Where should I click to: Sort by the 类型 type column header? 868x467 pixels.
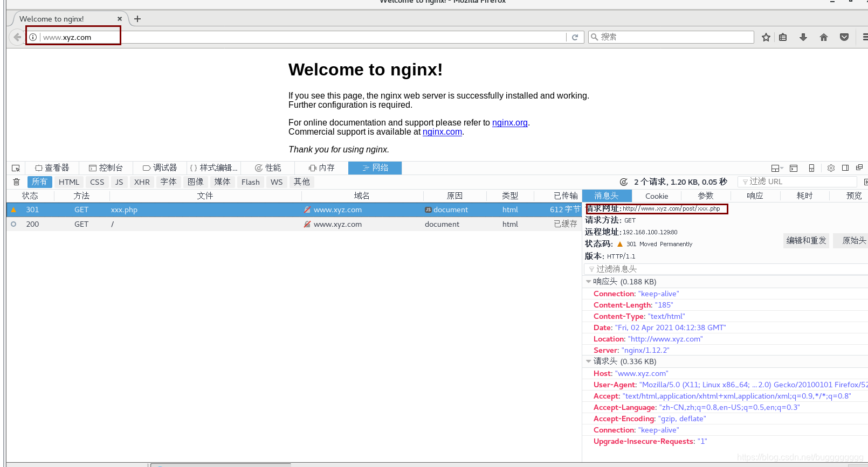[x=510, y=196]
